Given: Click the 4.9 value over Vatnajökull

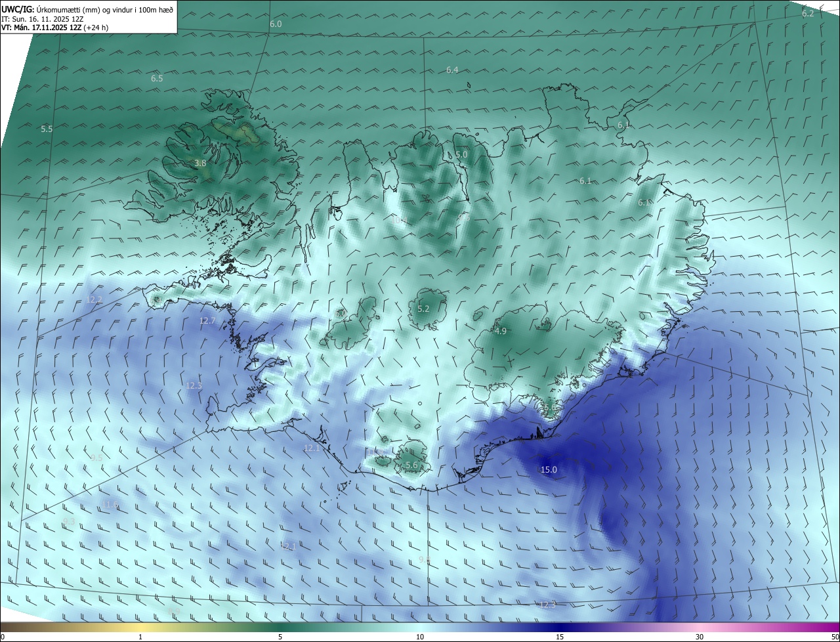Looking at the screenshot, I should pyautogui.click(x=501, y=332).
